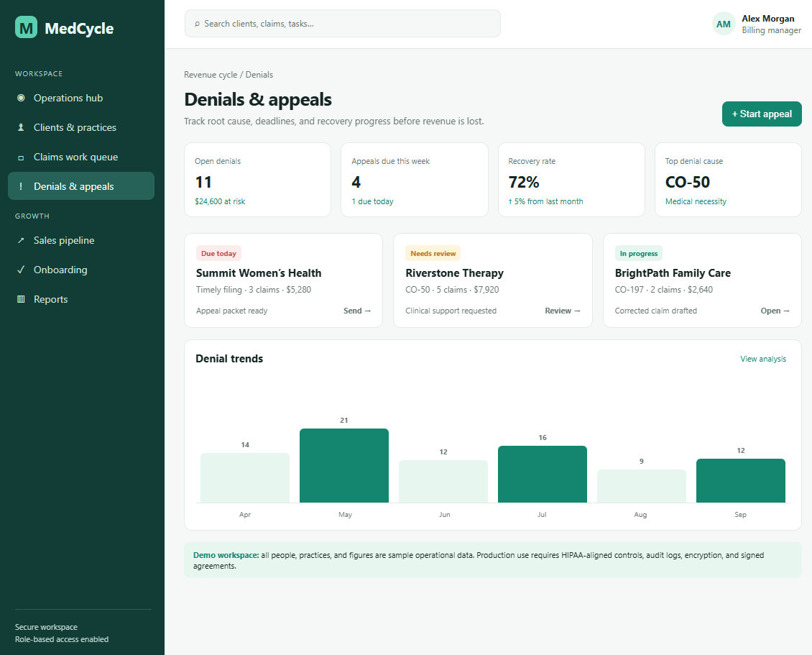Click the June bar in the chart
This screenshot has height=655, width=812.
click(x=443, y=482)
